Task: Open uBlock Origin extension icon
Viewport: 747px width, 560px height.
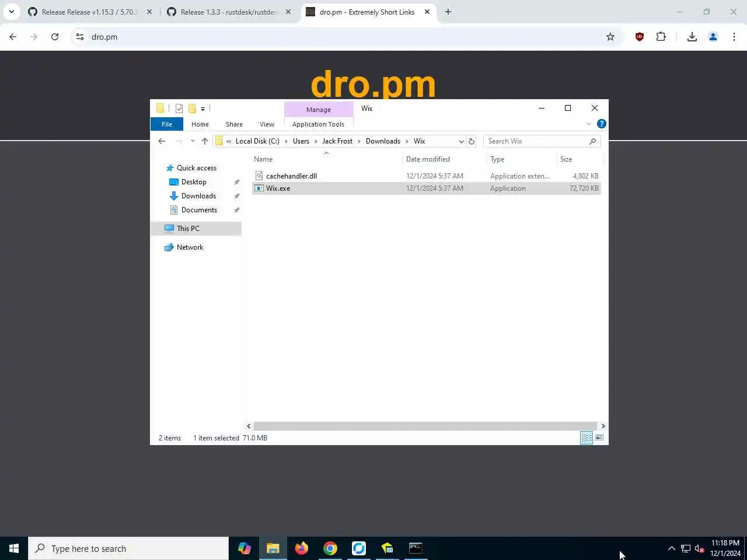Action: 640,37
